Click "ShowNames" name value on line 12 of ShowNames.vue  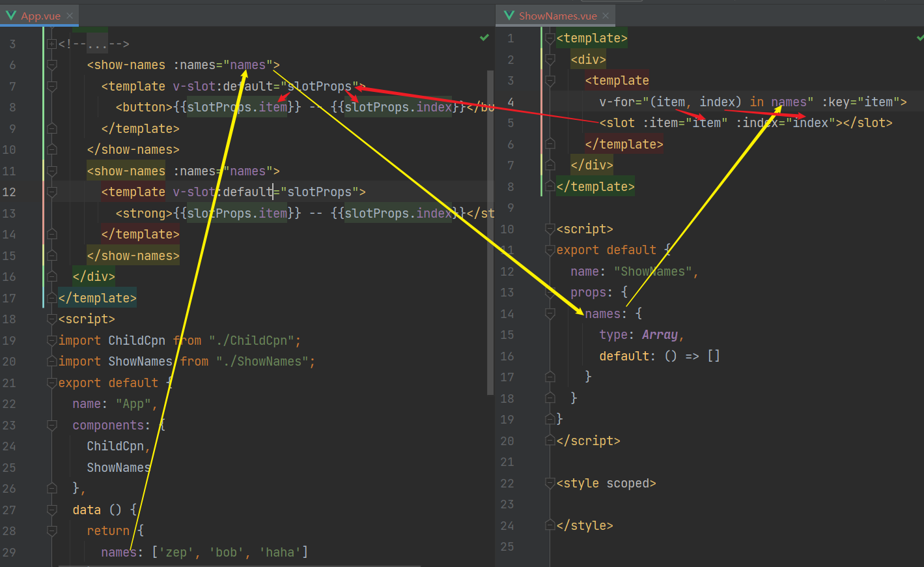coord(653,272)
